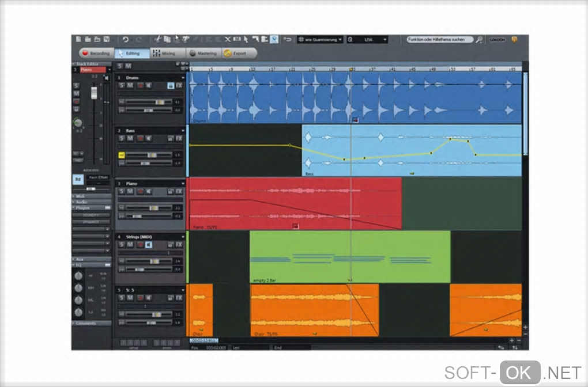This screenshot has width=588, height=387.
Task: Open FX for the Drums track
Action: click(179, 85)
